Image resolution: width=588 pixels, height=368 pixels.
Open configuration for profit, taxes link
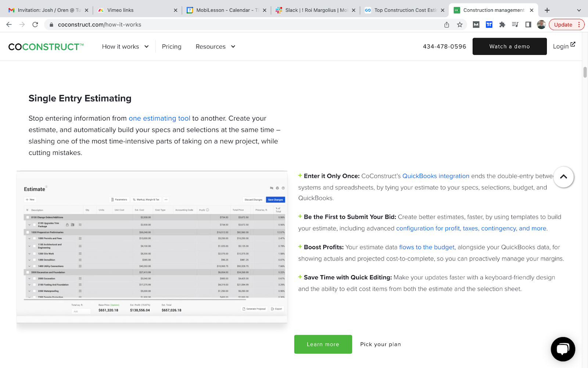472,228
